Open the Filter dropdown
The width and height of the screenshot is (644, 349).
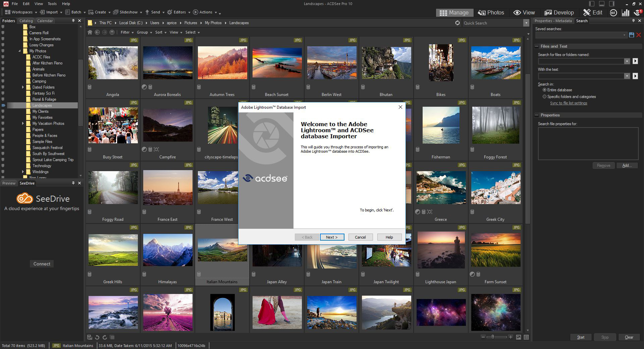127,32
